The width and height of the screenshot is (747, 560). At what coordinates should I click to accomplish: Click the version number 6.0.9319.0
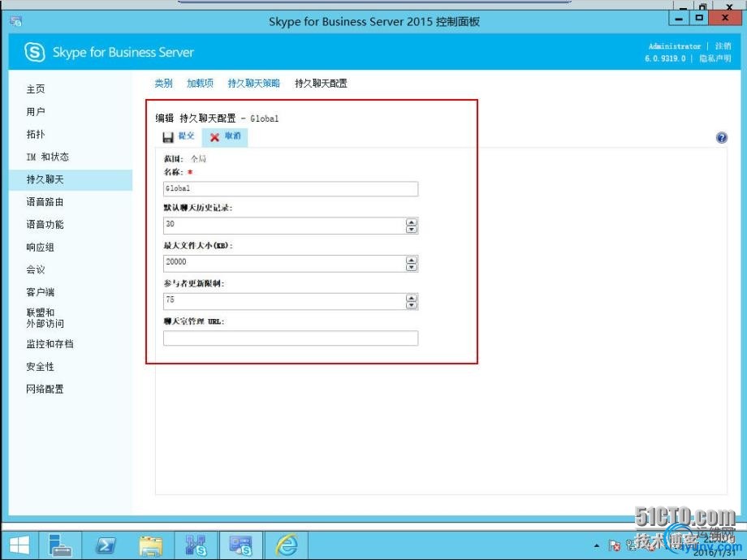point(665,58)
